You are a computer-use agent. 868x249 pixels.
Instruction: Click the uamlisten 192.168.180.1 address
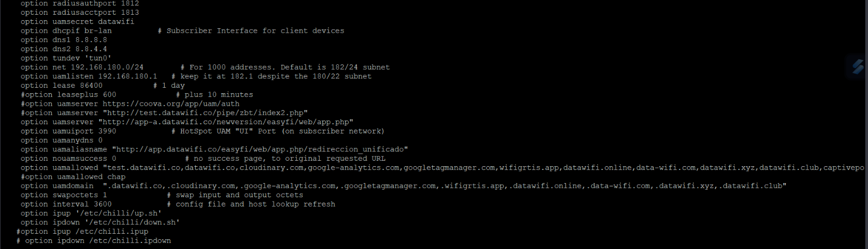pos(127,76)
